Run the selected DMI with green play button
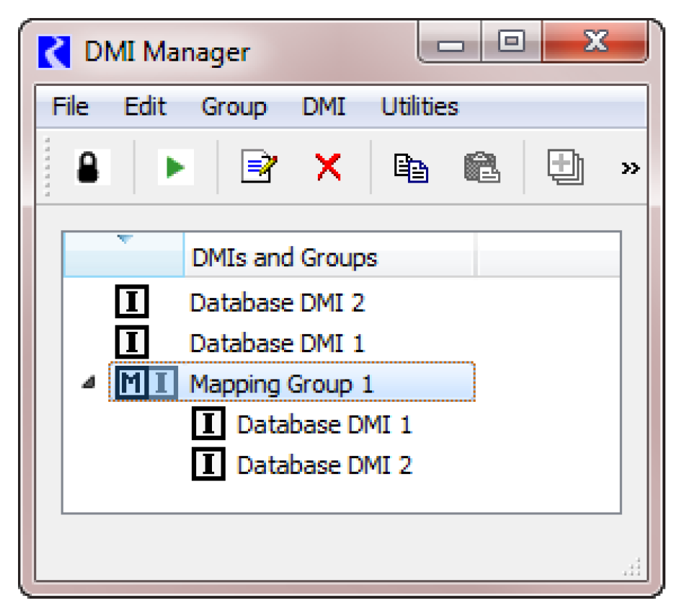Image resolution: width=682 pixels, height=616 pixels. point(175,167)
